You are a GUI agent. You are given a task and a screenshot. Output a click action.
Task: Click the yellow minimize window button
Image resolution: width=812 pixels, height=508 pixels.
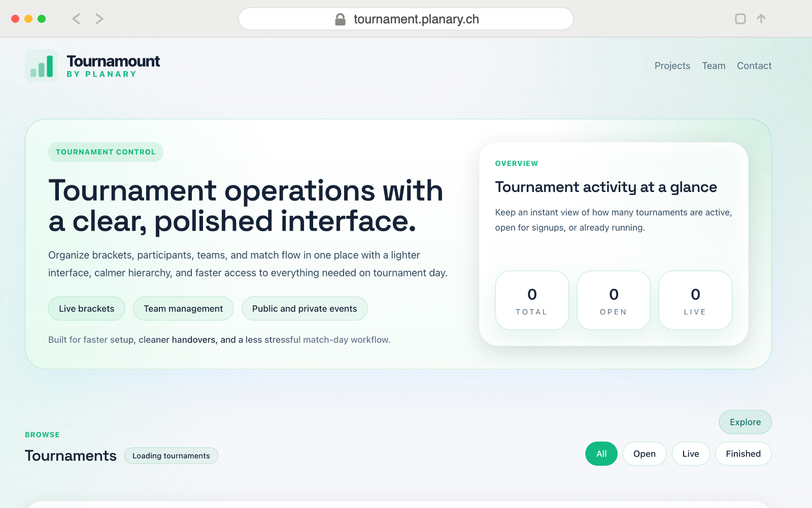coord(28,19)
